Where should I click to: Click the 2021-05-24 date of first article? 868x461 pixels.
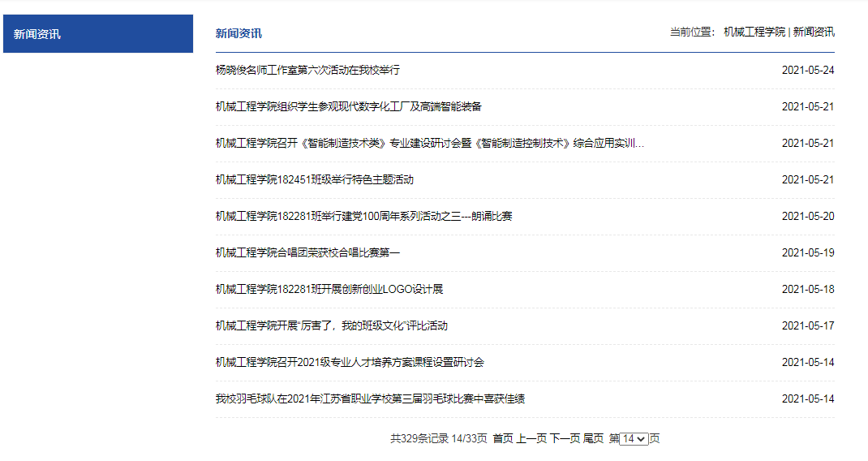point(807,70)
